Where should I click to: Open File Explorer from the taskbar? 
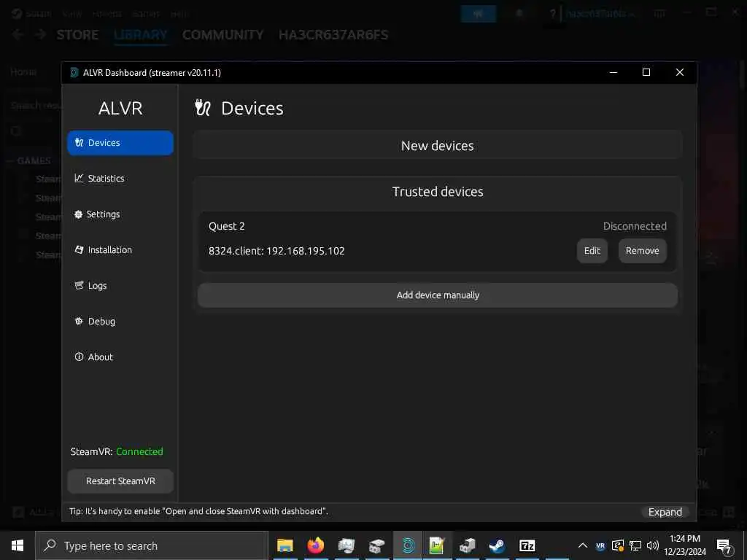click(x=285, y=545)
